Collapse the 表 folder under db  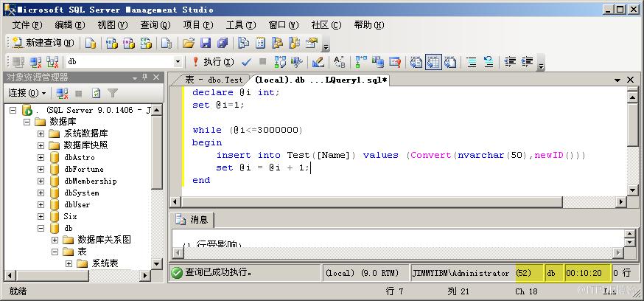[55, 252]
